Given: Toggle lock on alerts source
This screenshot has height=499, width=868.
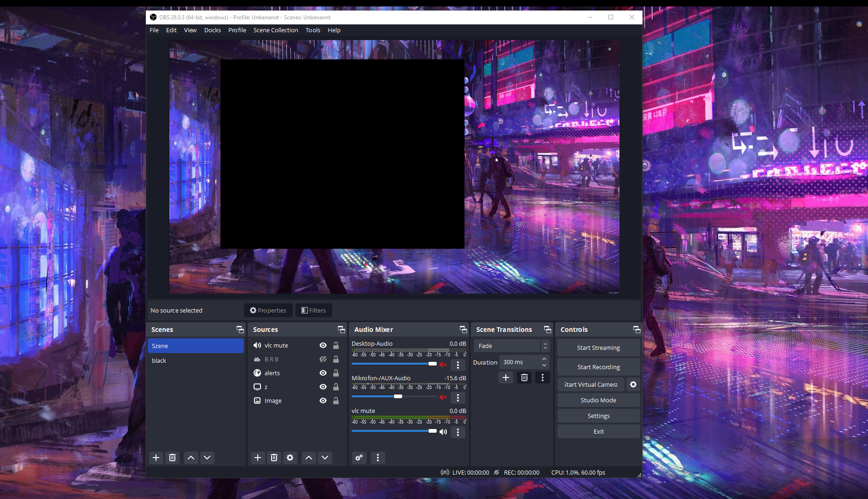Looking at the screenshot, I should (336, 373).
